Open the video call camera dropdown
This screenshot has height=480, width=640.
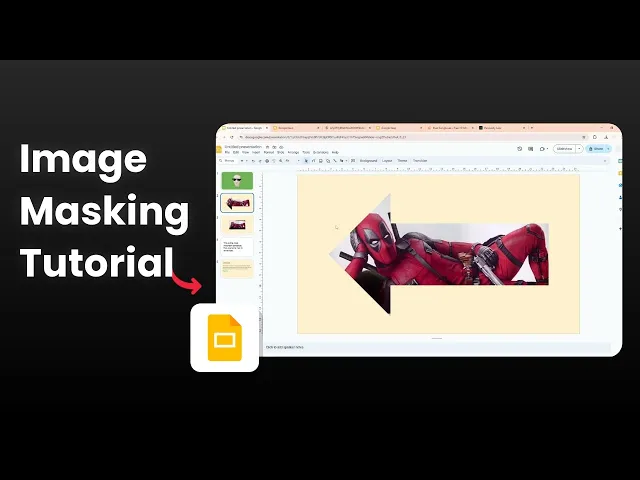click(x=543, y=149)
